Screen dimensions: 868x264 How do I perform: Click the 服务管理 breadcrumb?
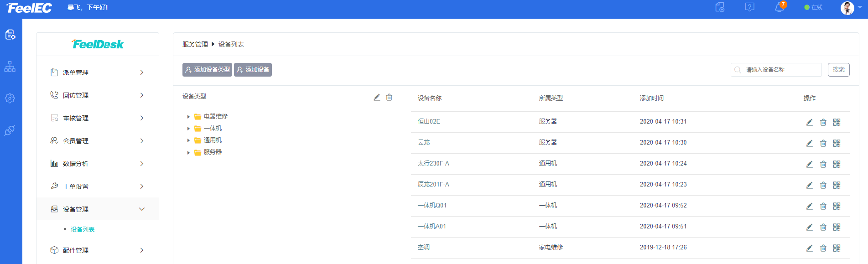[195, 44]
